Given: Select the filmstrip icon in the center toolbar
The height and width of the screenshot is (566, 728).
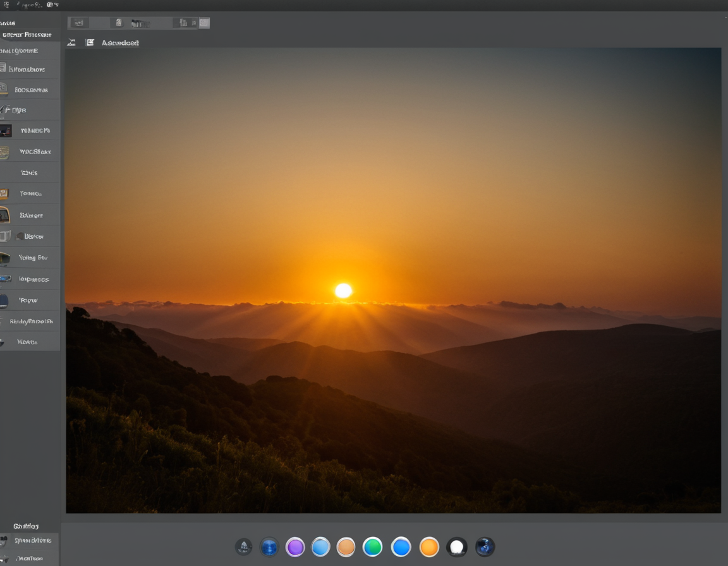Looking at the screenshot, I should (x=139, y=23).
